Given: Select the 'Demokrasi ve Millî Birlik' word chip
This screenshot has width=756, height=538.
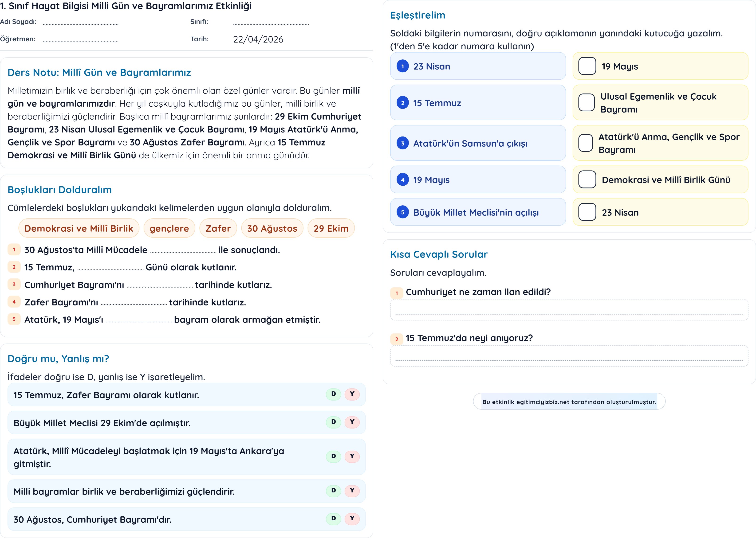Looking at the screenshot, I should pos(79,228).
